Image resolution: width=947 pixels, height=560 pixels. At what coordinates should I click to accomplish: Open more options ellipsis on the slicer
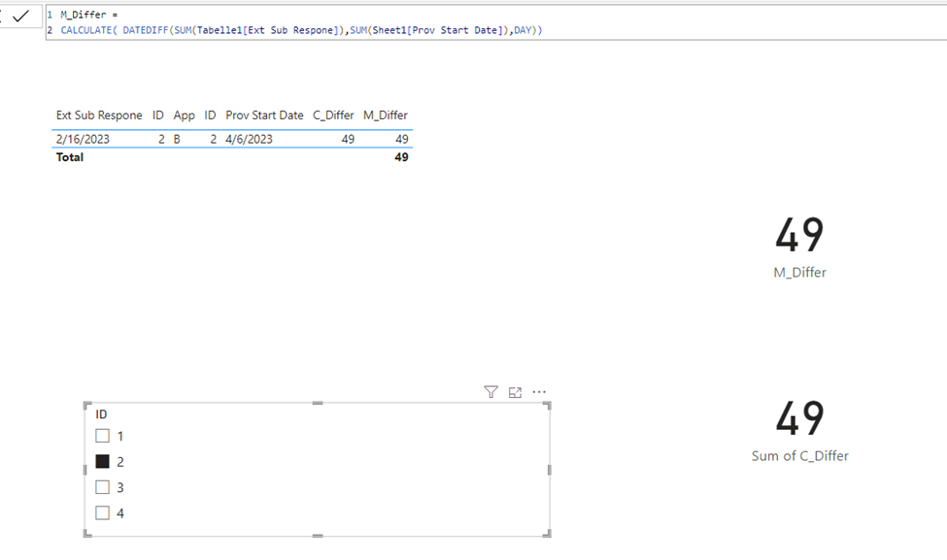pyautogui.click(x=539, y=392)
